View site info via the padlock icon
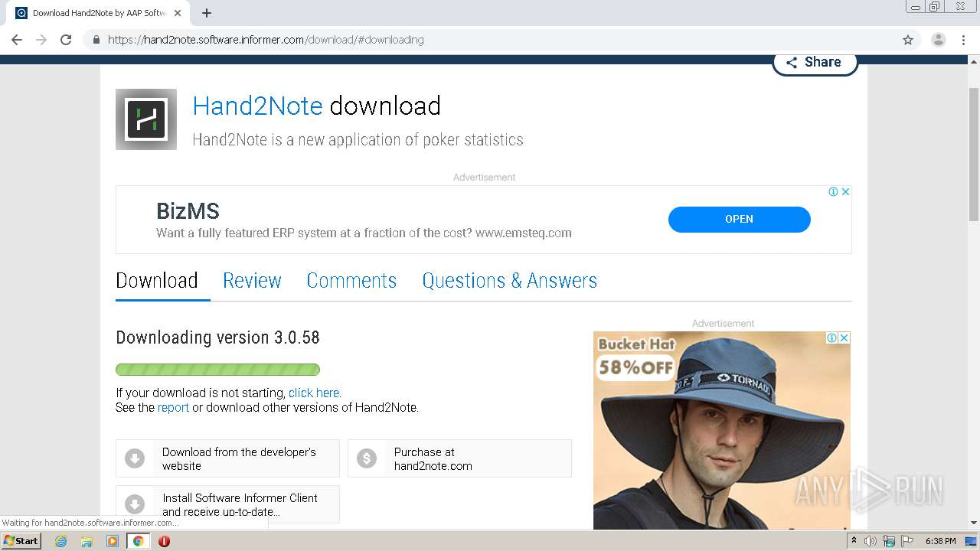This screenshot has height=551, width=980. click(96, 40)
